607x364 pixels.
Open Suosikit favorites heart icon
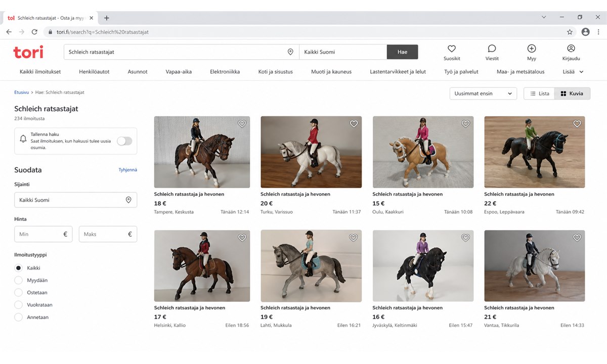pos(452,49)
